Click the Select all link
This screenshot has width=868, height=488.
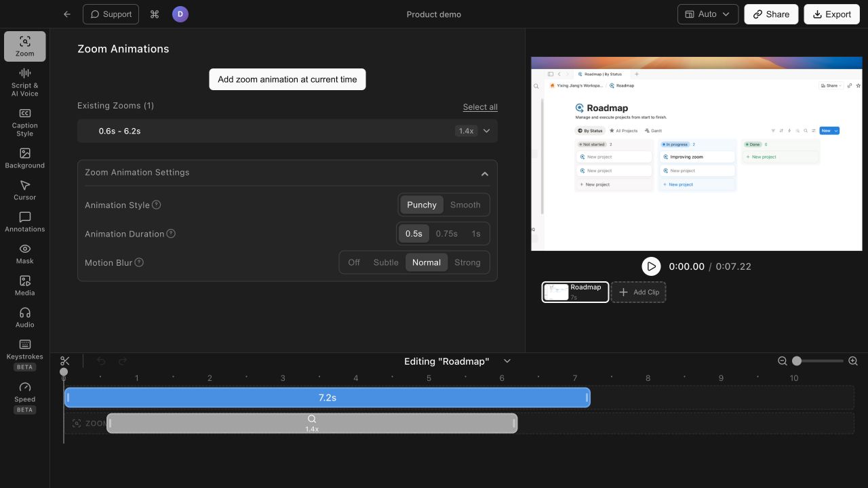480,107
